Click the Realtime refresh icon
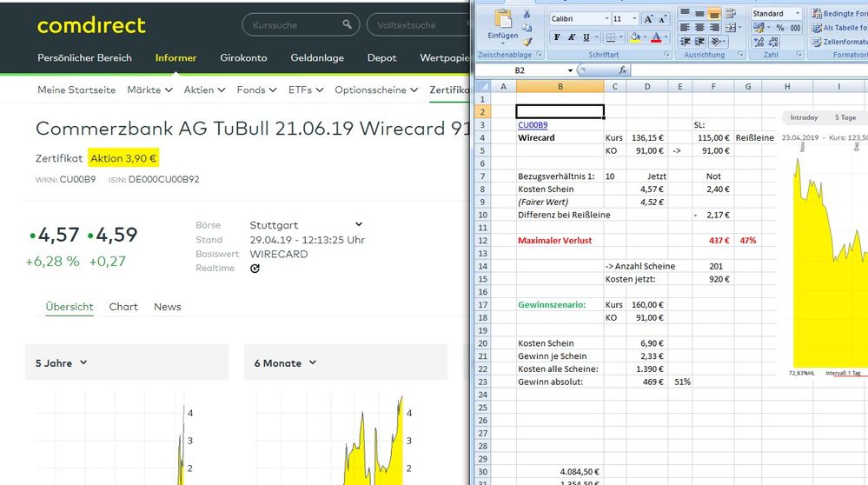The image size is (868, 485). point(255,269)
